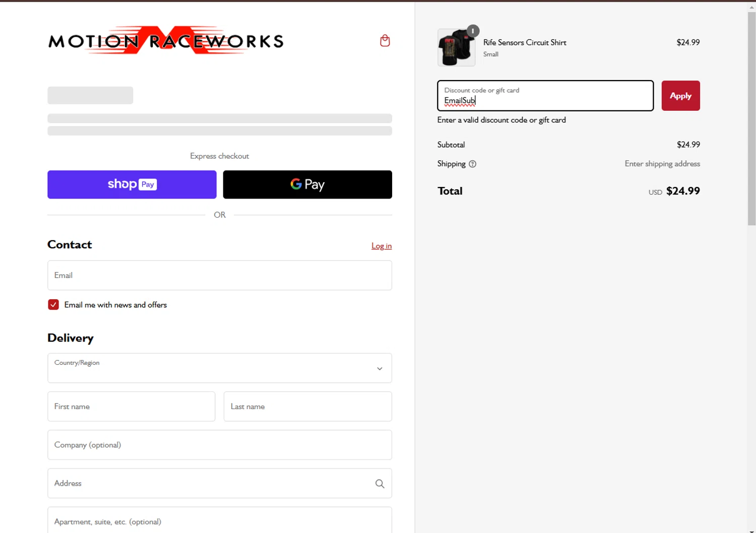Click the Small size label under product
The image size is (756, 533).
pyautogui.click(x=491, y=54)
